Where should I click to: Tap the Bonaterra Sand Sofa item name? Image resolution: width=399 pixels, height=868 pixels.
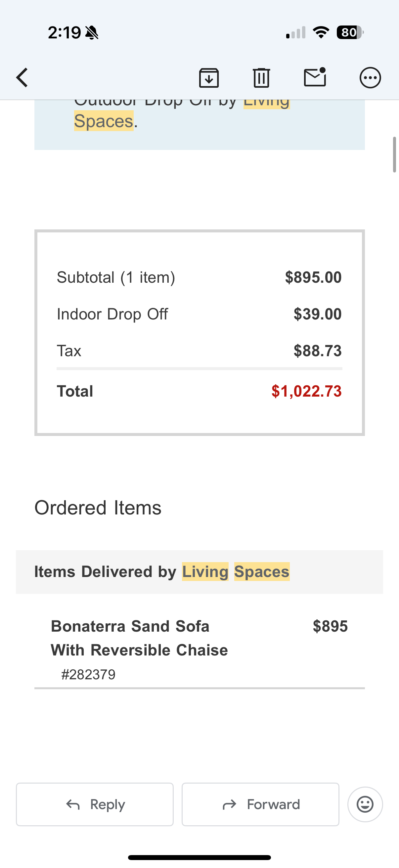(x=139, y=638)
